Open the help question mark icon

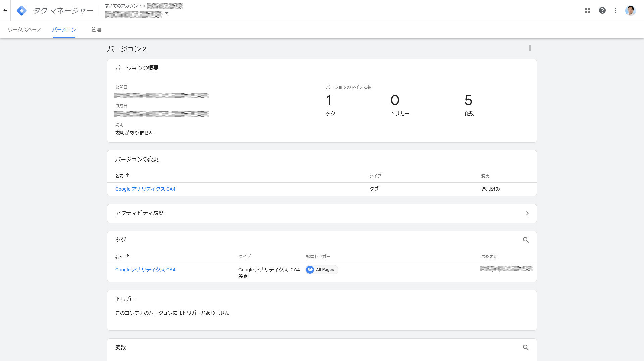pyautogui.click(x=602, y=10)
